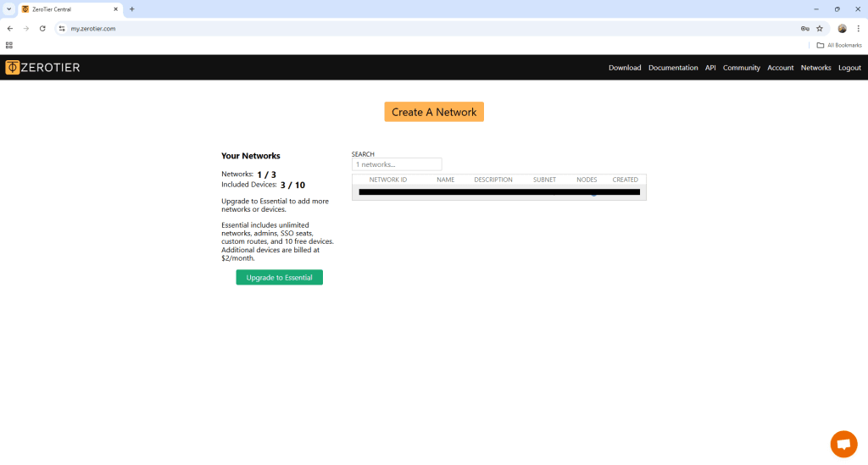
Task: Open the password manager key icon
Action: (x=804, y=28)
